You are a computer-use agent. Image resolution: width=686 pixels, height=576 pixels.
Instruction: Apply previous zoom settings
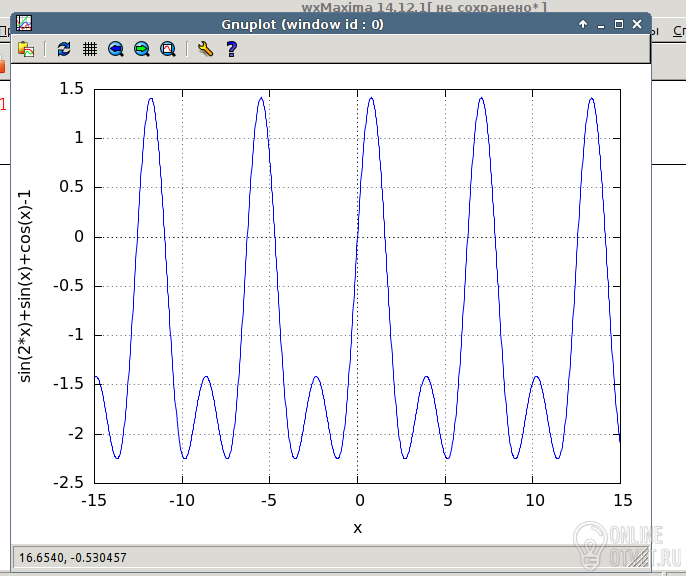pos(116,49)
